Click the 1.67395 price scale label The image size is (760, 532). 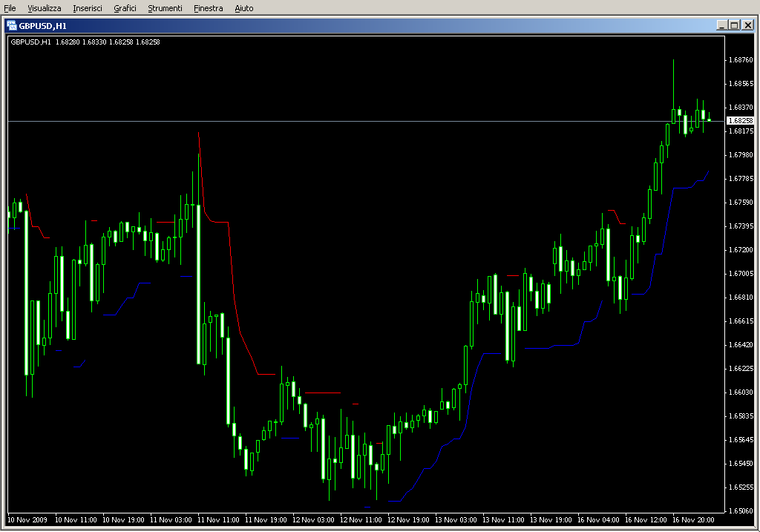coord(741,226)
